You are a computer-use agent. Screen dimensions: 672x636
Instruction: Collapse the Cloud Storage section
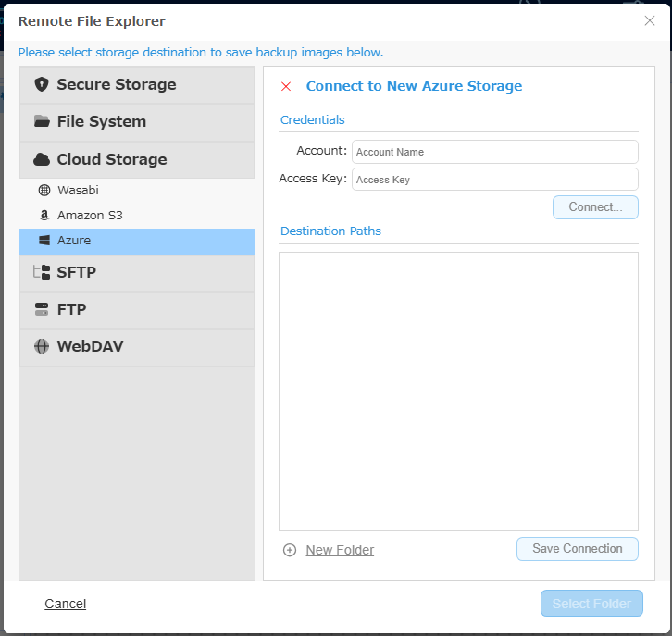(x=137, y=160)
